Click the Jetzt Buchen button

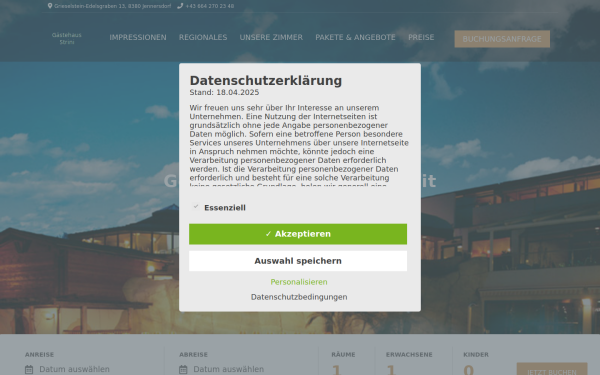(552, 369)
